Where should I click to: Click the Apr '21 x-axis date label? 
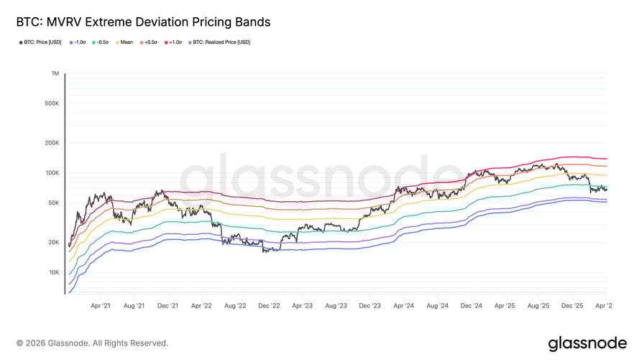click(x=101, y=306)
